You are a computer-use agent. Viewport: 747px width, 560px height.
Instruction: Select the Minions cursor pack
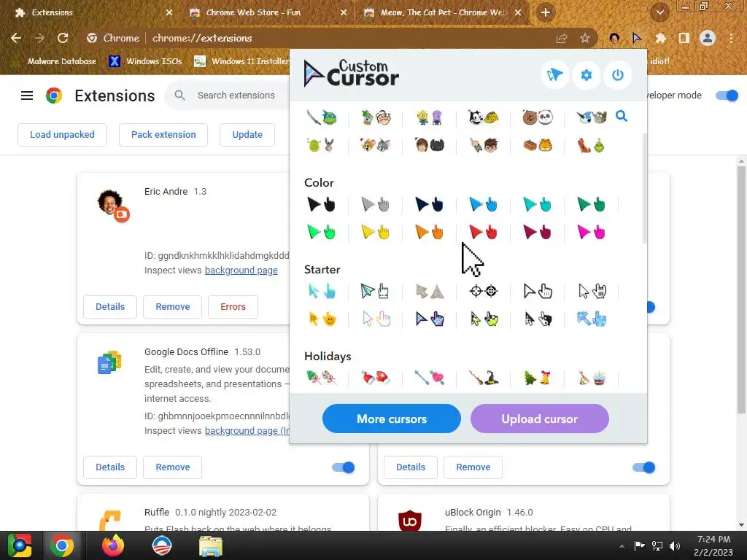pyautogui.click(x=430, y=117)
